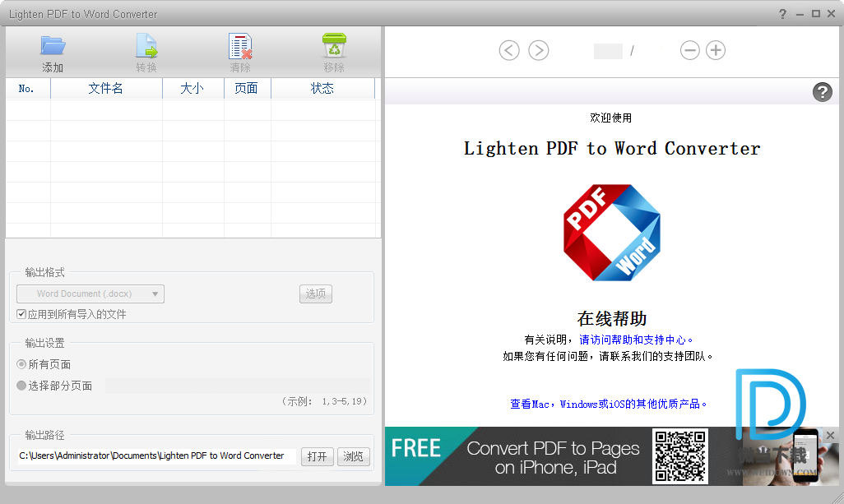Click the page range input field
Screen dimensions: 844x504
click(238, 386)
